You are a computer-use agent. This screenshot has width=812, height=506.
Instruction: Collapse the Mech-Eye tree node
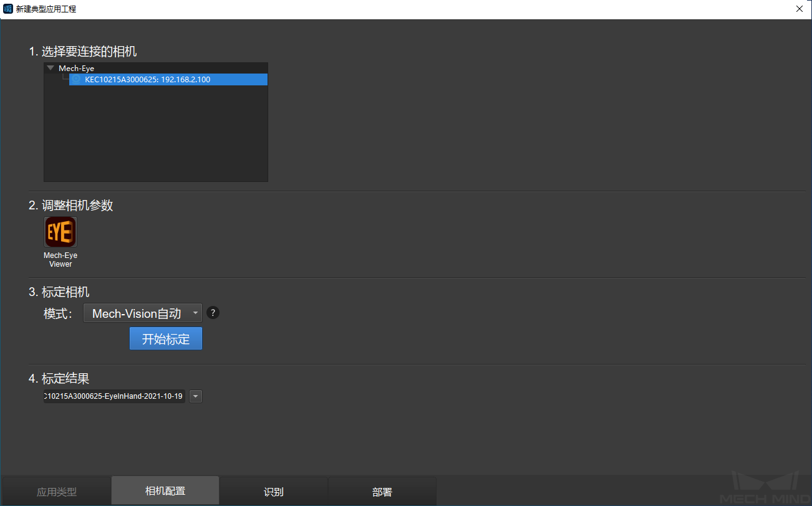coord(51,68)
